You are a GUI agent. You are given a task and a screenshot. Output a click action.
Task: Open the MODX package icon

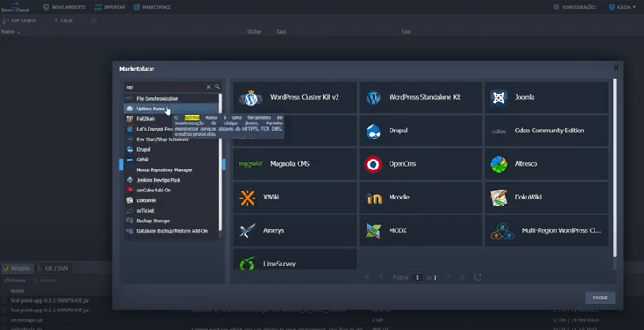374,230
